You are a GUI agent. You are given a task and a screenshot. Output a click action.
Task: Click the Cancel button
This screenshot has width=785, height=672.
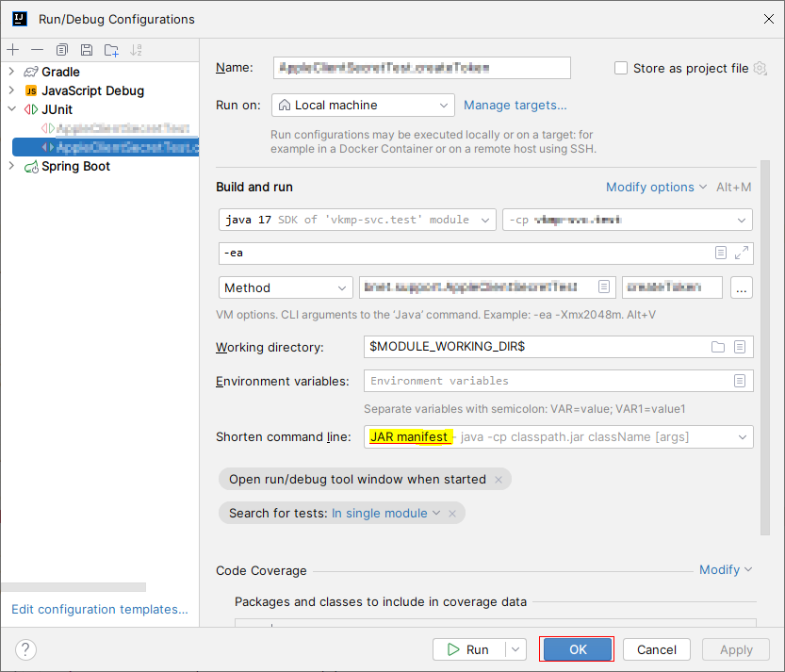(x=656, y=650)
